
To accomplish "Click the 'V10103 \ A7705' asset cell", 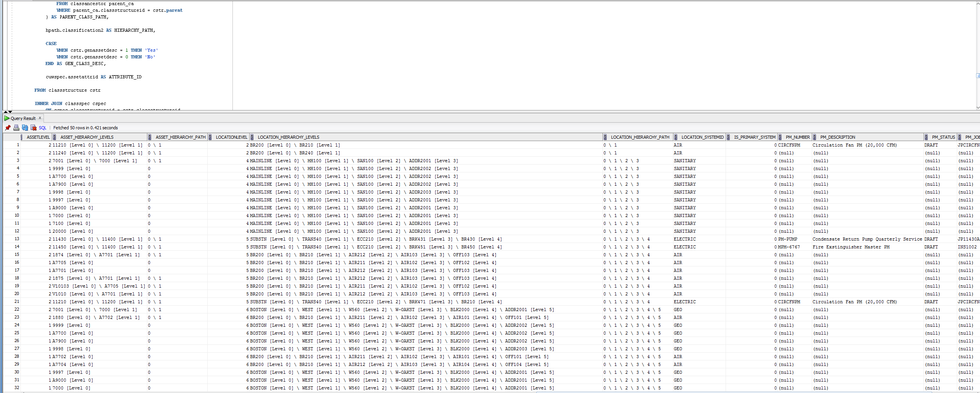I will tap(99, 286).
